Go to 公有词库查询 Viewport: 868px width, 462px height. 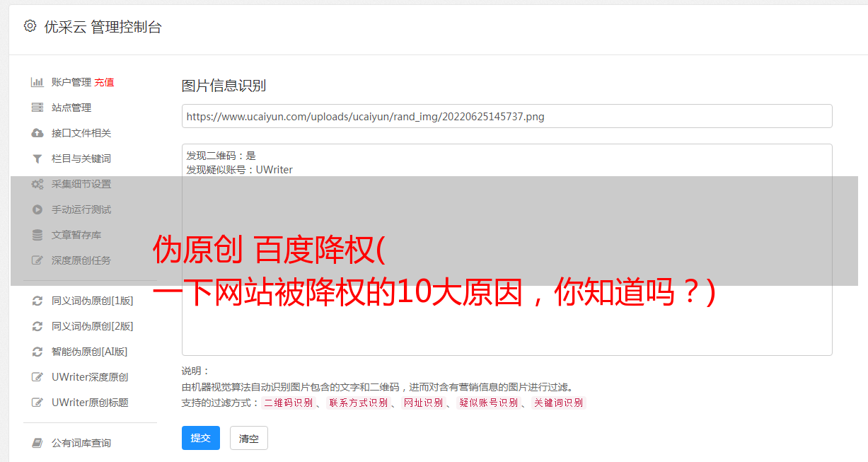click(x=81, y=443)
